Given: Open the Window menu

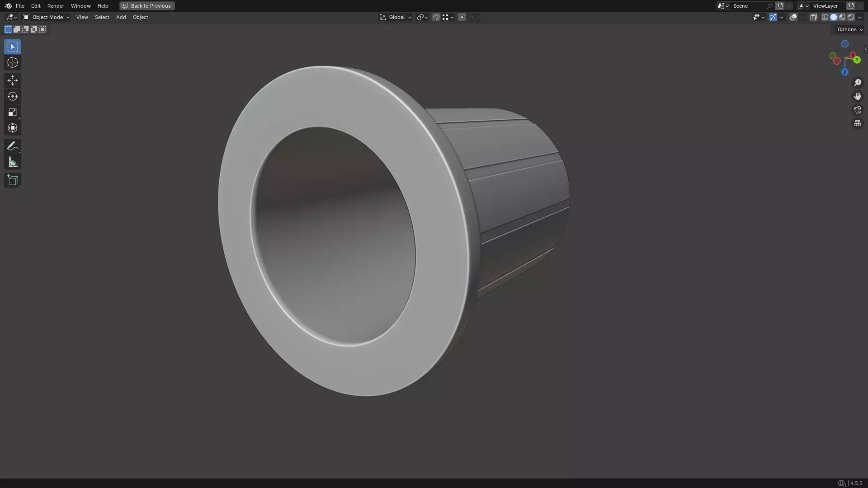Looking at the screenshot, I should click(x=80, y=6).
